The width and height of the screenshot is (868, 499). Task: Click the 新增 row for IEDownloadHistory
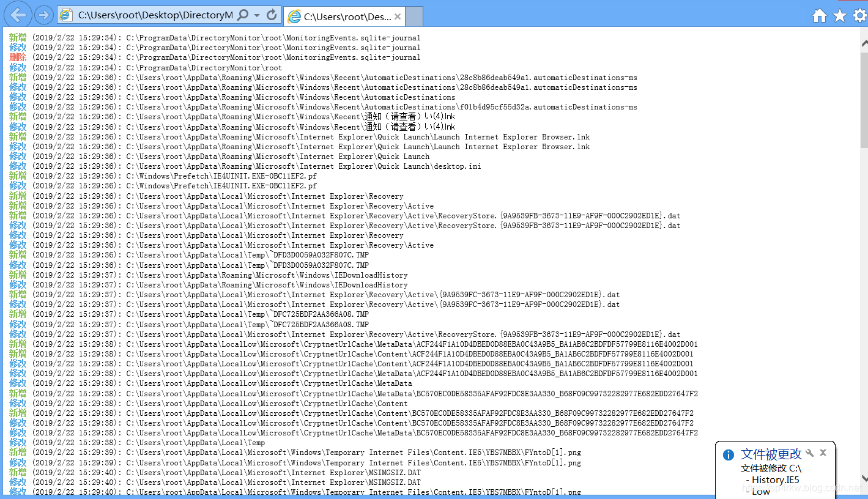point(209,275)
